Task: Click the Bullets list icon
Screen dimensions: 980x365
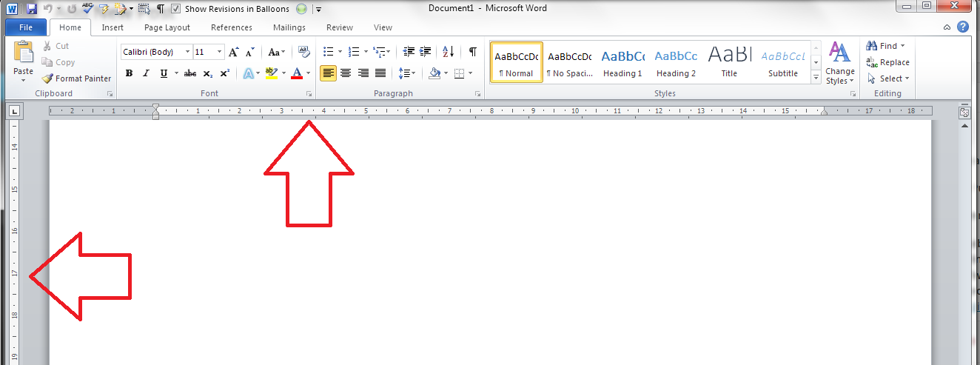Action: click(x=329, y=52)
